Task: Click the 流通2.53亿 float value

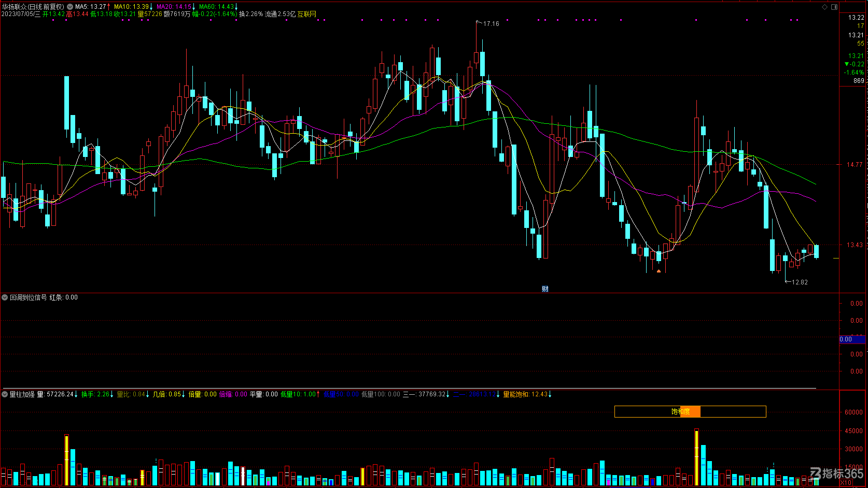Action: click(280, 14)
